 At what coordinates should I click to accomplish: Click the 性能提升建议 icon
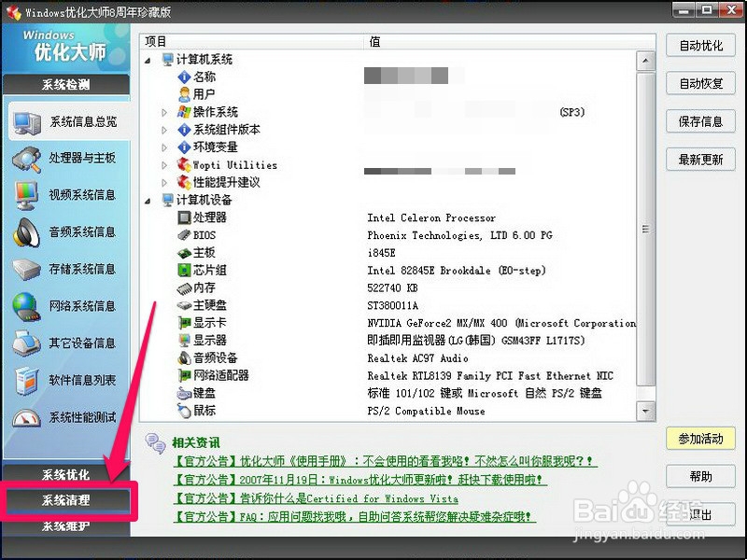coord(184,182)
